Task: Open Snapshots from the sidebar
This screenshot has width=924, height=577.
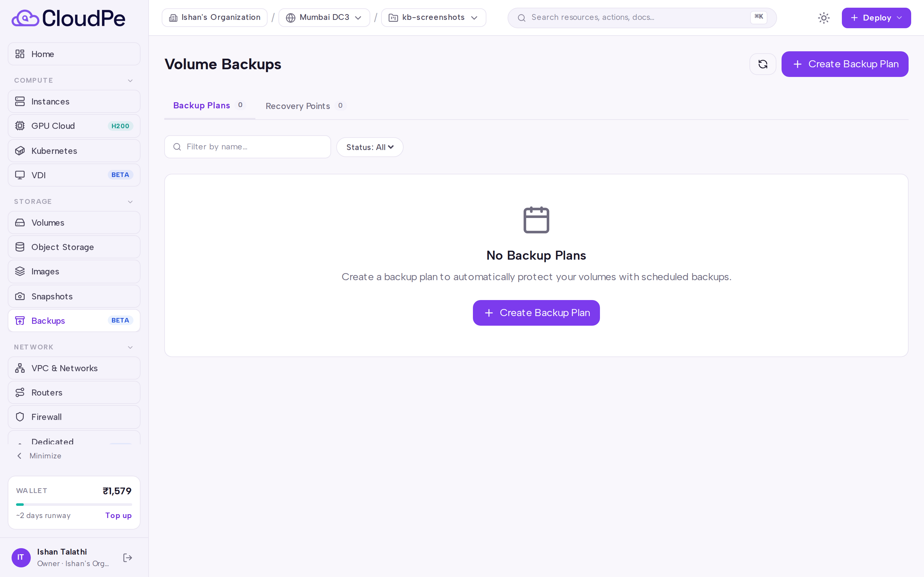Action: [x=74, y=296]
